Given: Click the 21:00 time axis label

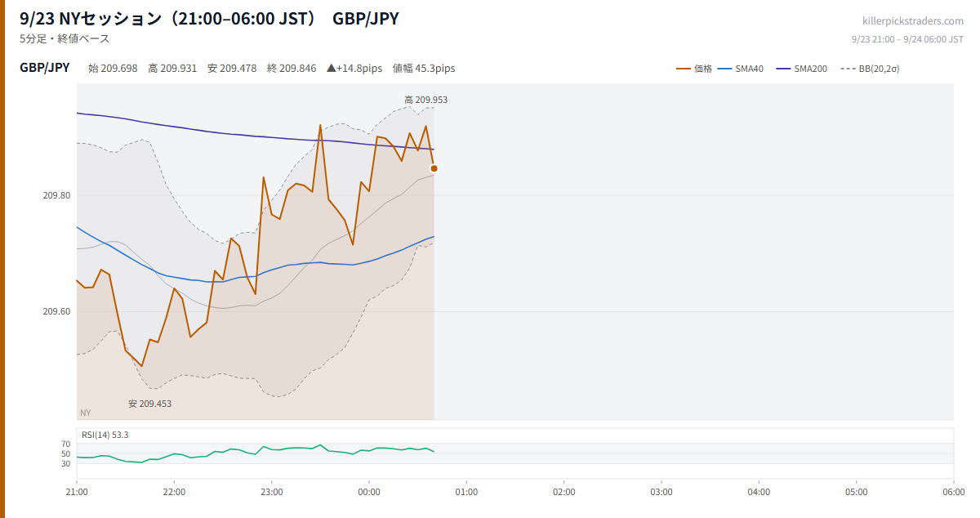Looking at the screenshot, I should [77, 492].
